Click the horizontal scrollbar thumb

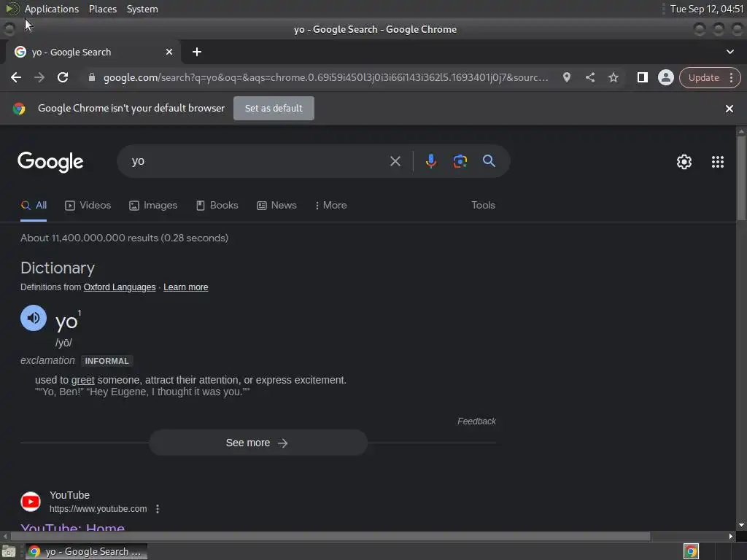[x=330, y=536]
